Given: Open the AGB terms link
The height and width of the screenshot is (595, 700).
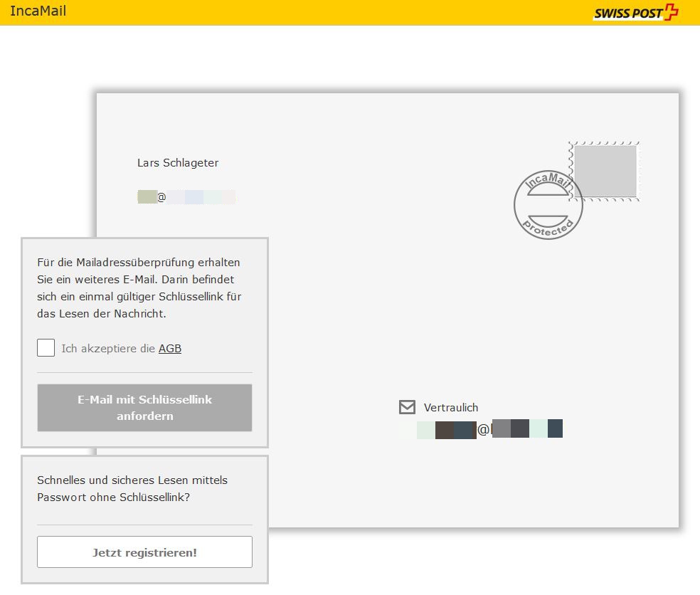Looking at the screenshot, I should click(x=170, y=349).
